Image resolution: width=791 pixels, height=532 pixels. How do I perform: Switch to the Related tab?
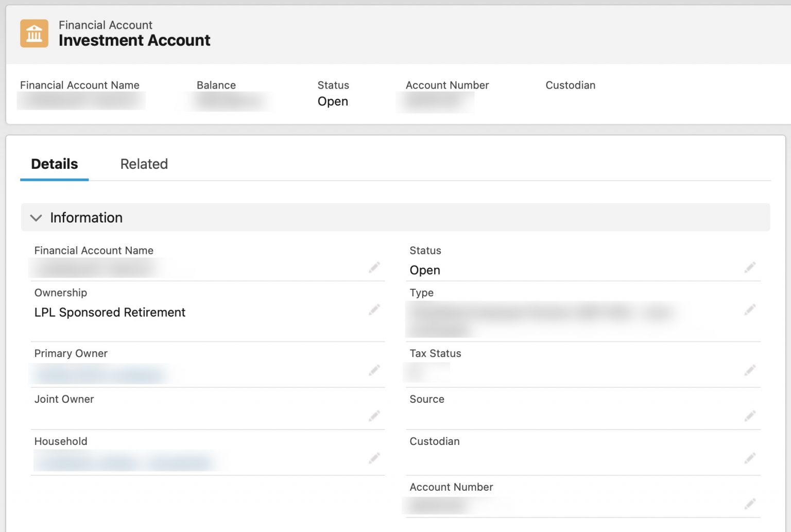(144, 164)
